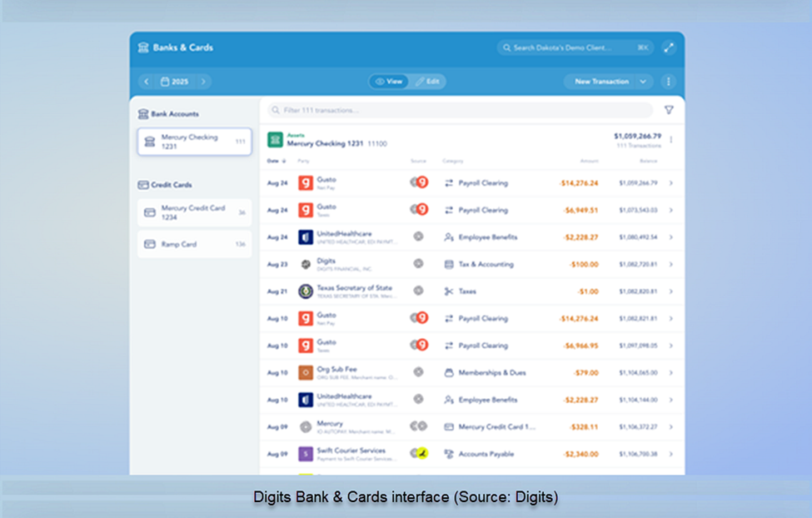
Task: Expand the Aug 24 -$14,276.24 transaction chevron
Action: click(670, 183)
